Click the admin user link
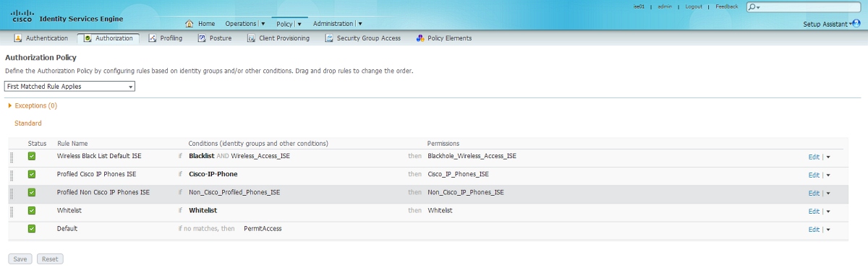The image size is (868, 278). [665, 6]
